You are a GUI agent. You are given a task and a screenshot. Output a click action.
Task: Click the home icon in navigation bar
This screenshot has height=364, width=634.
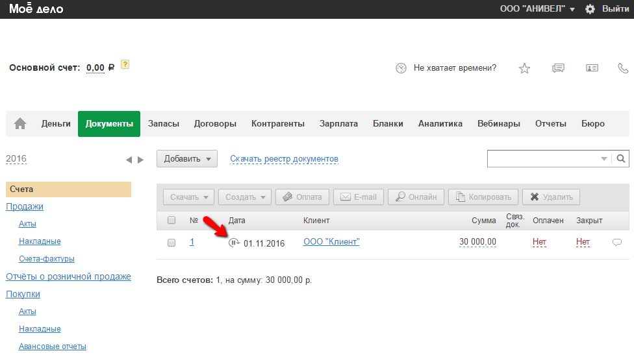20,124
